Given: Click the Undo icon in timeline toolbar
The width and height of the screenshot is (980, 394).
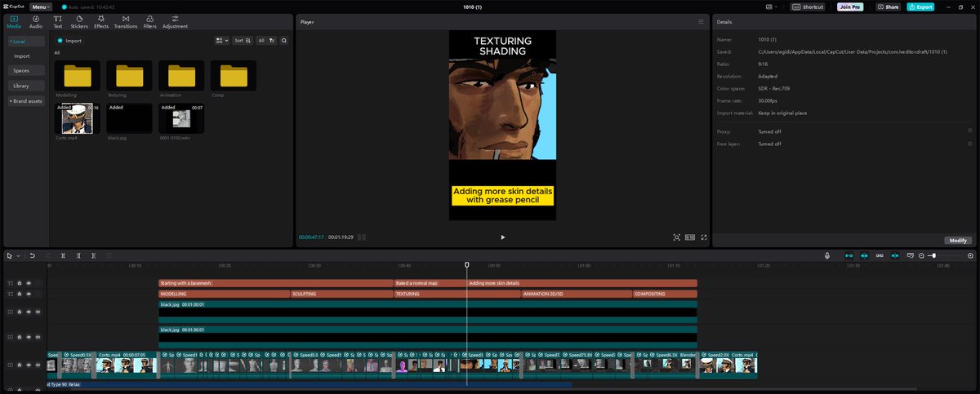Looking at the screenshot, I should coord(33,255).
